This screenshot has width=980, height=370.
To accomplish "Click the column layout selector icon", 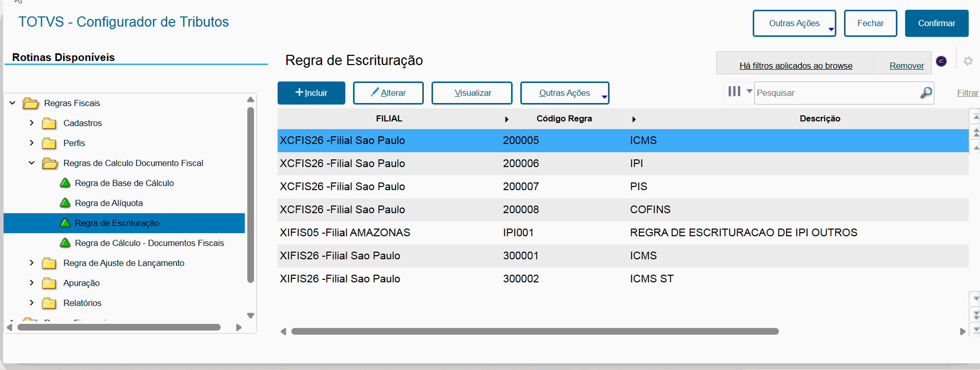I will (734, 91).
